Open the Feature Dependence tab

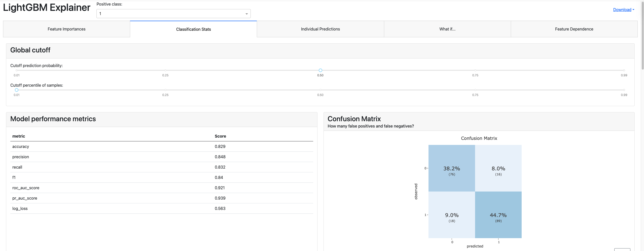click(574, 29)
